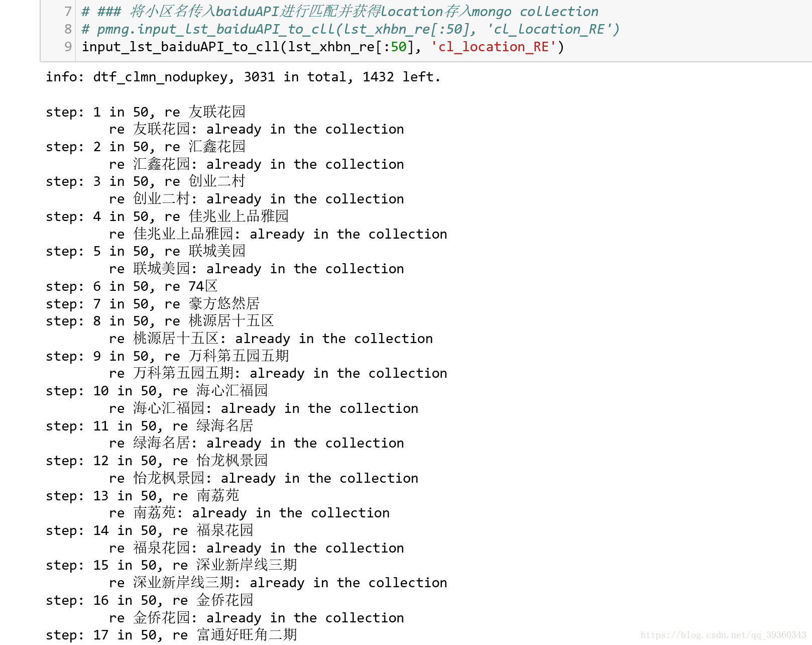Click output line 'step: 9 in 50, re 万科第五园五期'

tap(167, 356)
